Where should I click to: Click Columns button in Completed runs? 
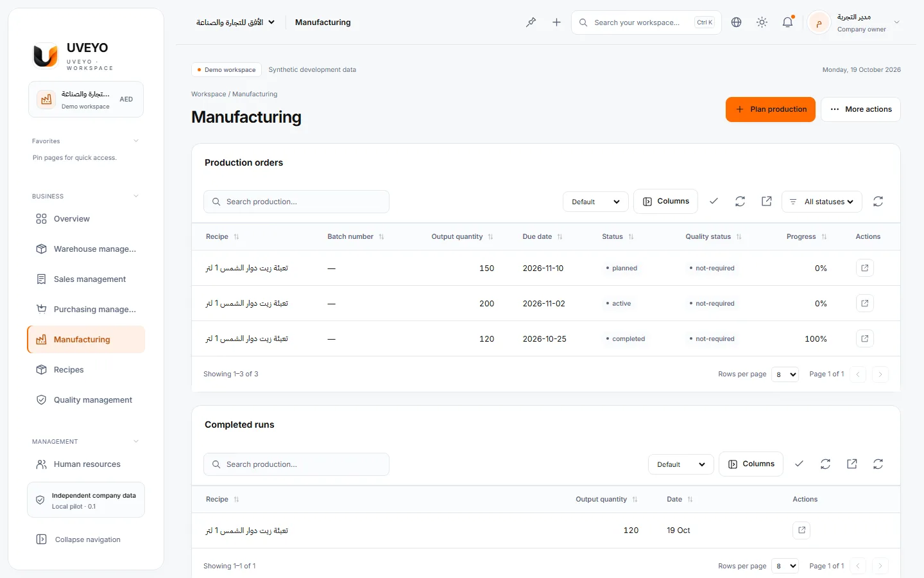(751, 464)
